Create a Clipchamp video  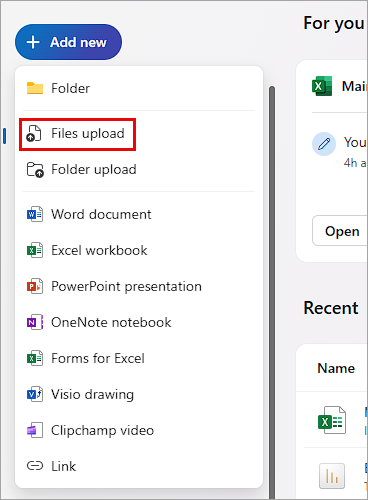tap(139, 430)
